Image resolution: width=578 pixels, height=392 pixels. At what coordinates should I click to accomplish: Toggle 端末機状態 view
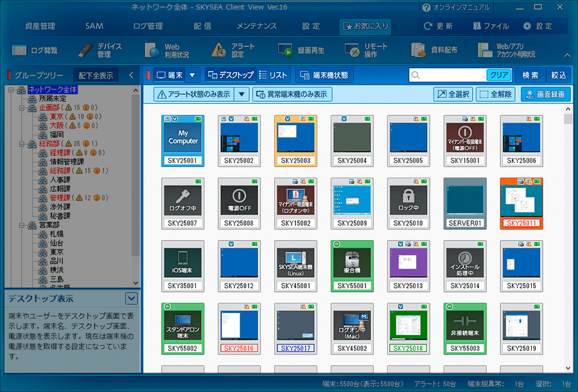pyautogui.click(x=324, y=75)
